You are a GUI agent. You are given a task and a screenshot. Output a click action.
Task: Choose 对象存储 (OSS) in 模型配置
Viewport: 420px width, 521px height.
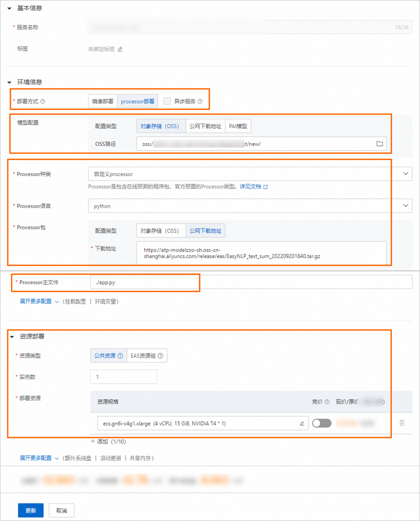click(x=161, y=126)
